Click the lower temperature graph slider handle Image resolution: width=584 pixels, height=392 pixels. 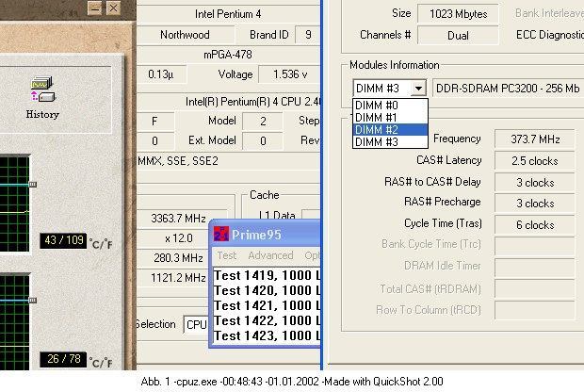(x=33, y=301)
